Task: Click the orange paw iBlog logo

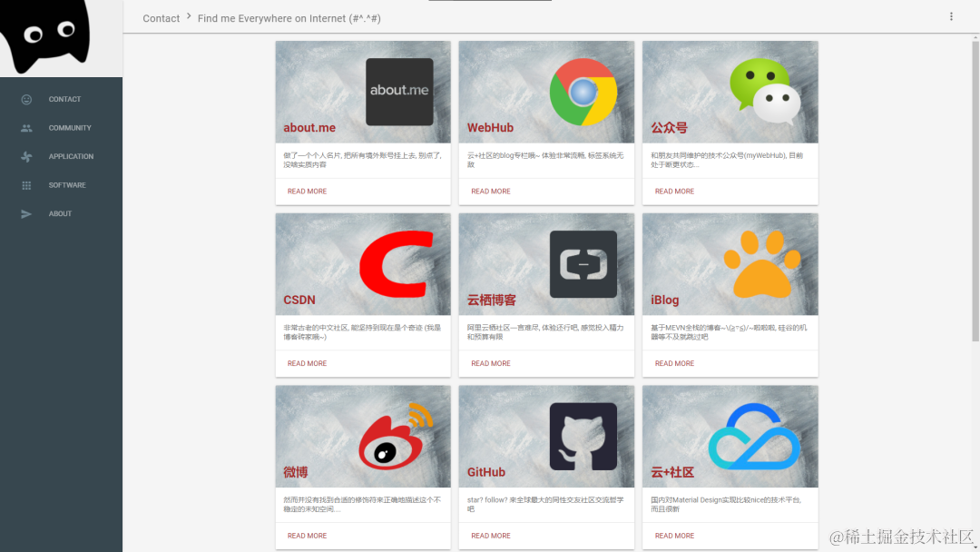Action: coord(762,264)
